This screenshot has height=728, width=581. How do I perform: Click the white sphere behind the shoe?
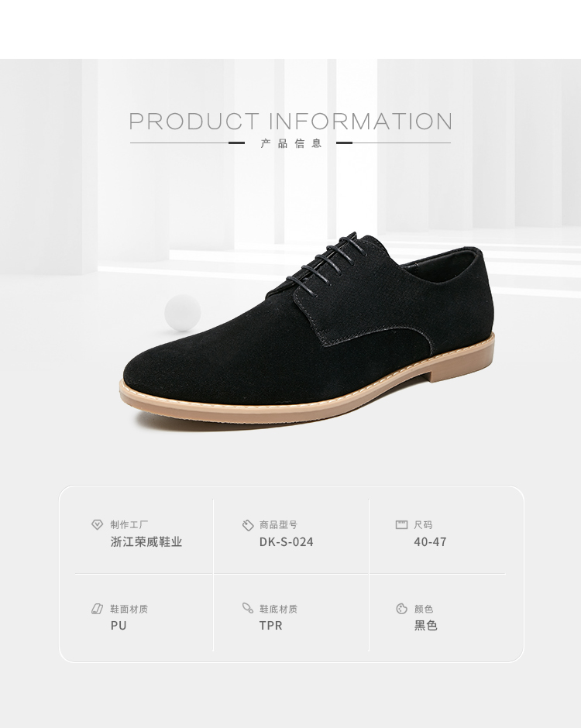(x=183, y=312)
